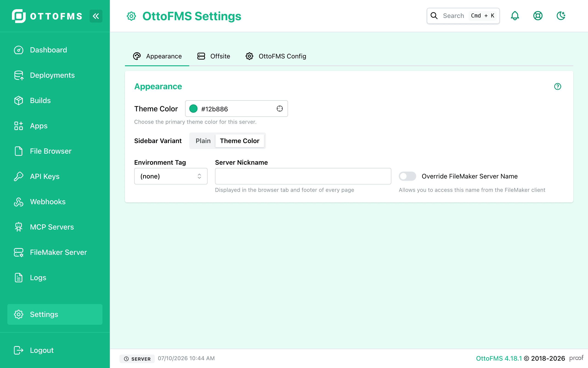Click the Logout door icon

pyautogui.click(x=19, y=350)
